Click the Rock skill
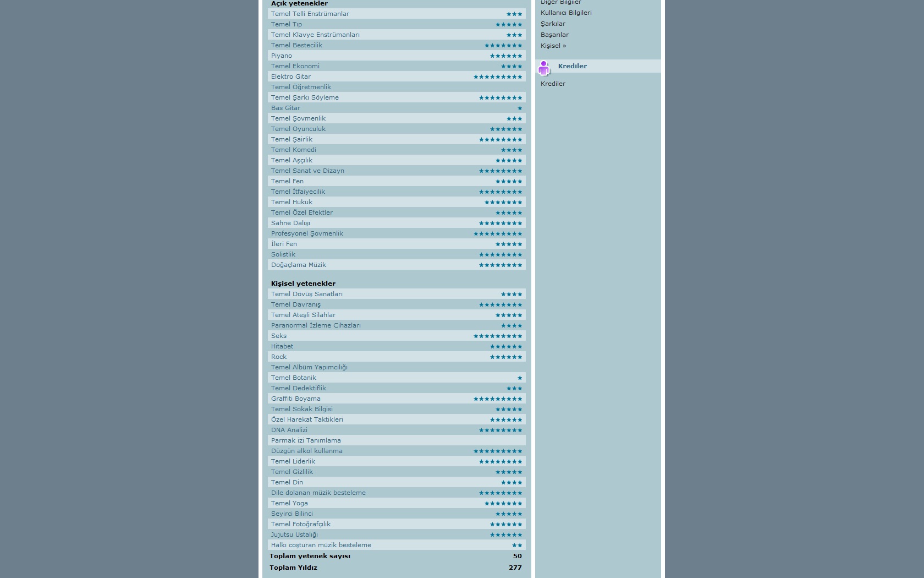This screenshot has width=924, height=578. (x=278, y=357)
